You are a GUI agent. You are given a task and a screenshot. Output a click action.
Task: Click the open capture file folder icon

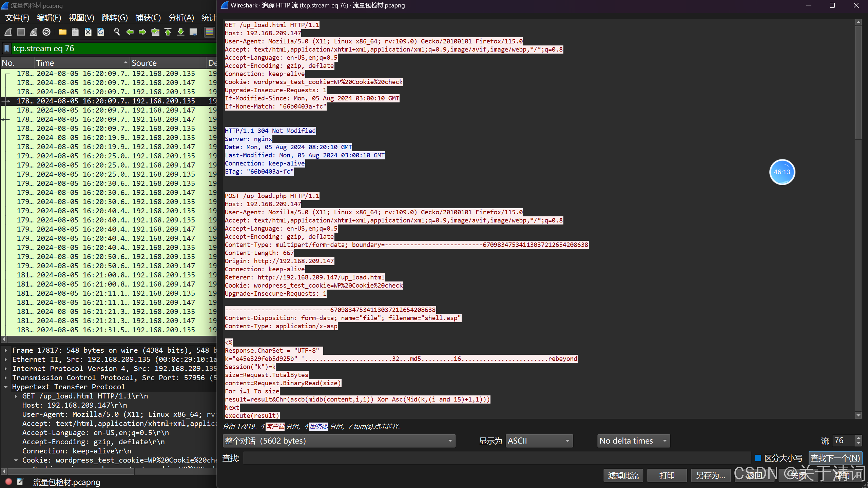(x=62, y=32)
